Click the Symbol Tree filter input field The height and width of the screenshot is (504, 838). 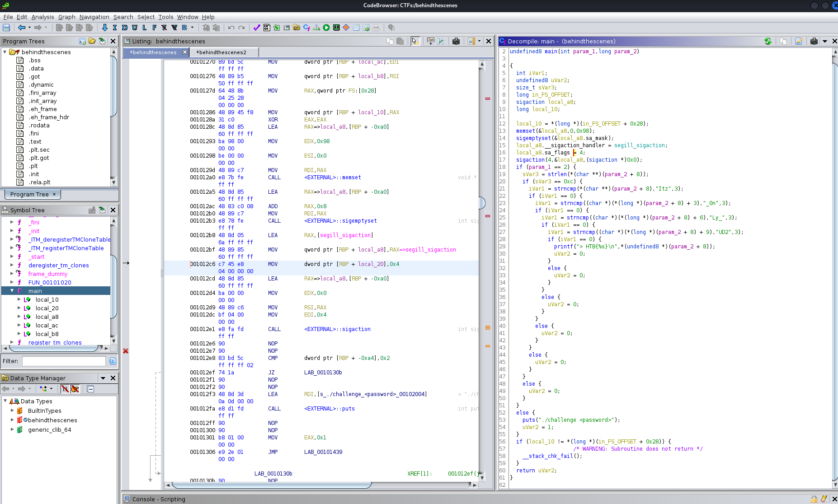(x=64, y=361)
